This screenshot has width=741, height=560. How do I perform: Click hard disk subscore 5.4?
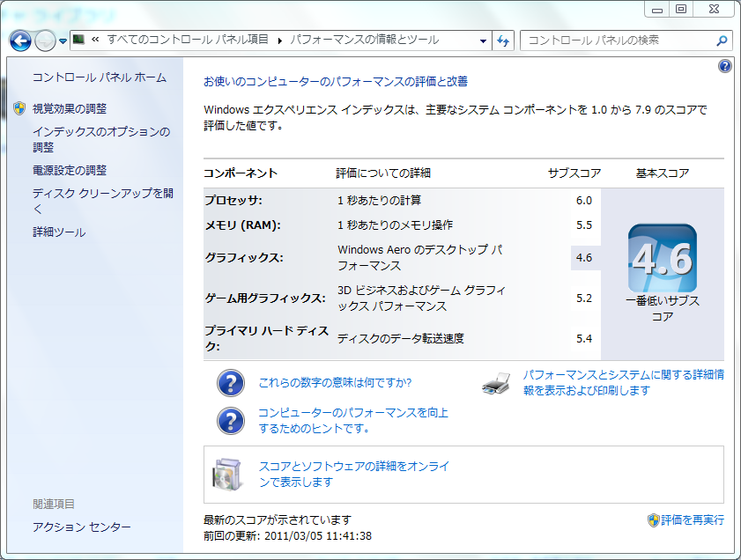tap(584, 338)
